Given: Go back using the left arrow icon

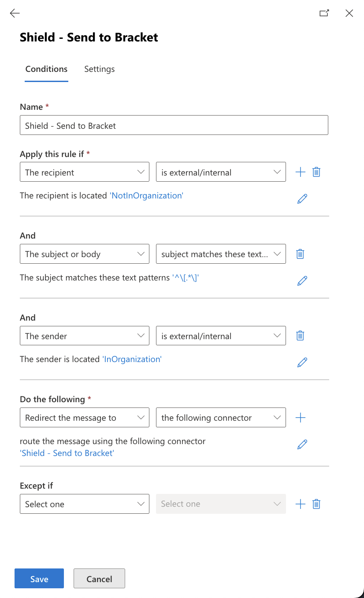Looking at the screenshot, I should point(15,13).
